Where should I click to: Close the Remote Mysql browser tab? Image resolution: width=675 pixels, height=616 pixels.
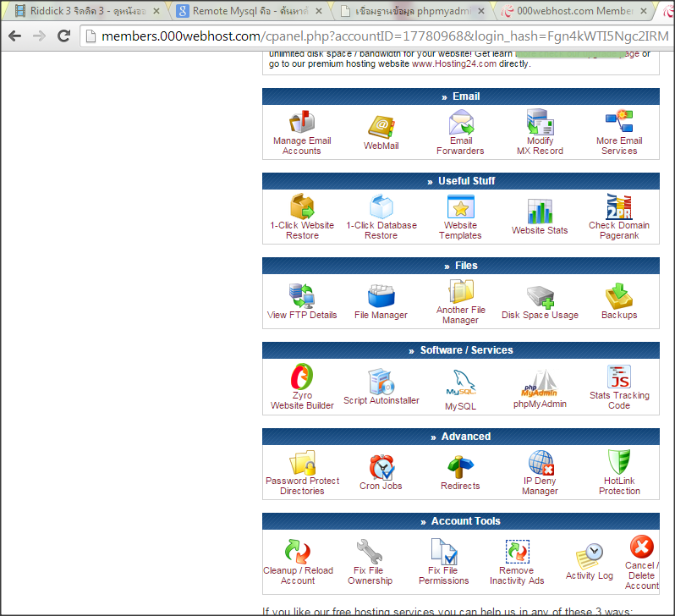tap(319, 11)
